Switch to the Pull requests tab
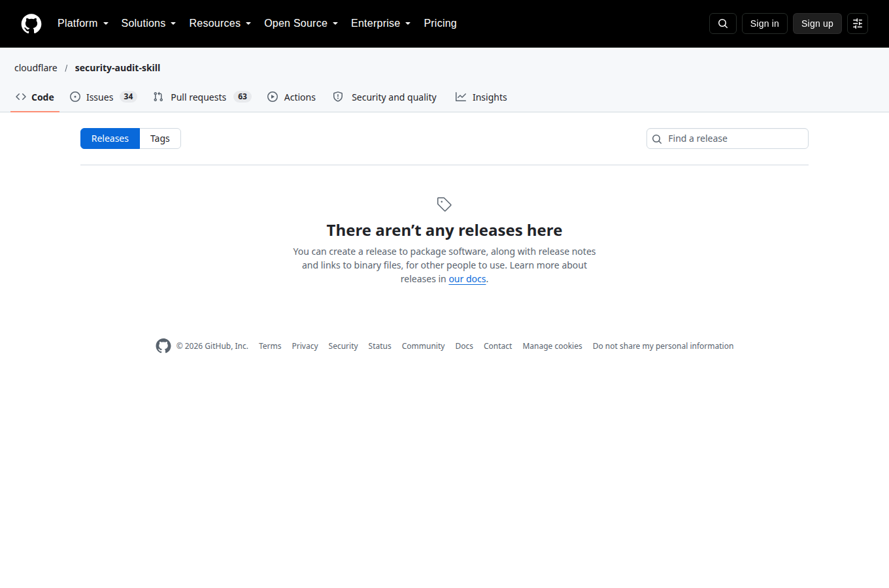Image resolution: width=889 pixels, height=588 pixels. (202, 97)
